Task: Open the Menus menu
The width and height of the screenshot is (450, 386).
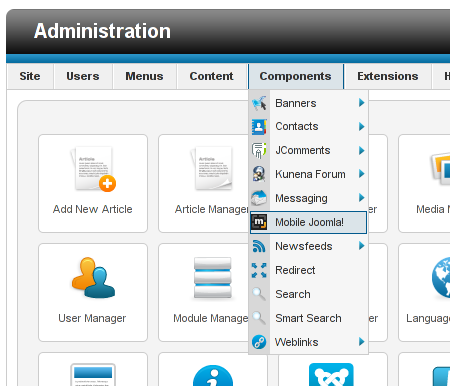Action: (x=144, y=76)
